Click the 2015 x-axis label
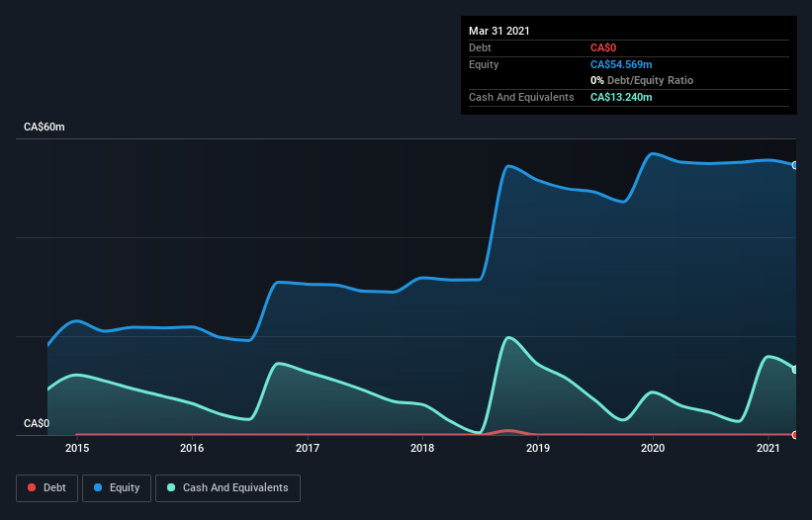 coord(77,448)
